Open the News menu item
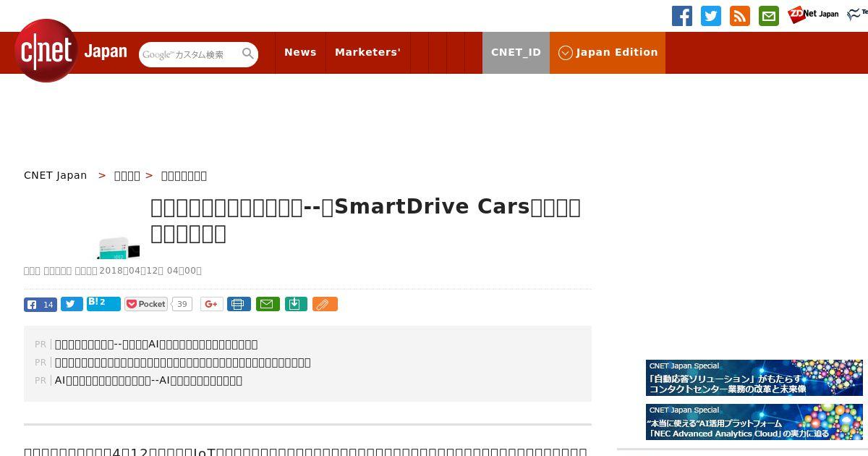Image resolution: width=868 pixels, height=456 pixels. coord(300,52)
